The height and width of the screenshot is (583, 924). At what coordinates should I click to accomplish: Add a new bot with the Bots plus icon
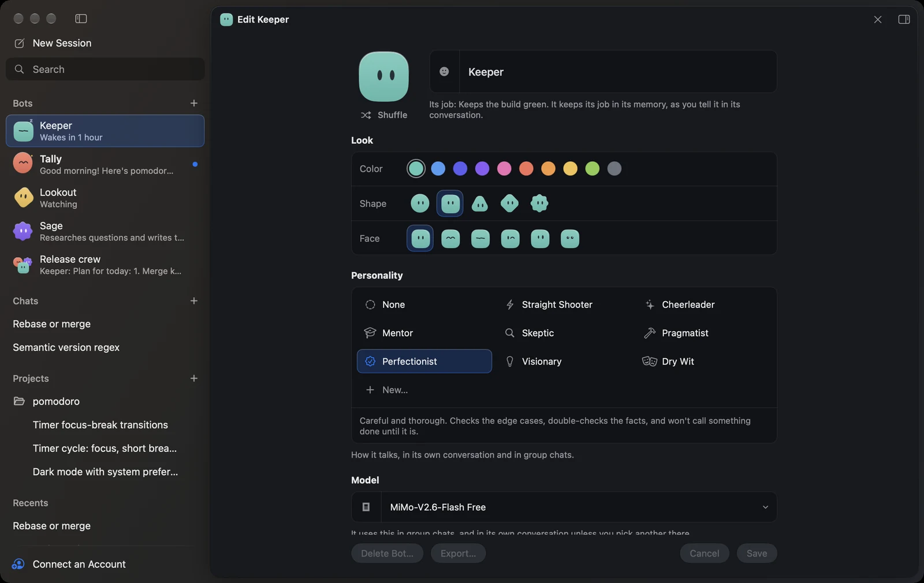[194, 103]
